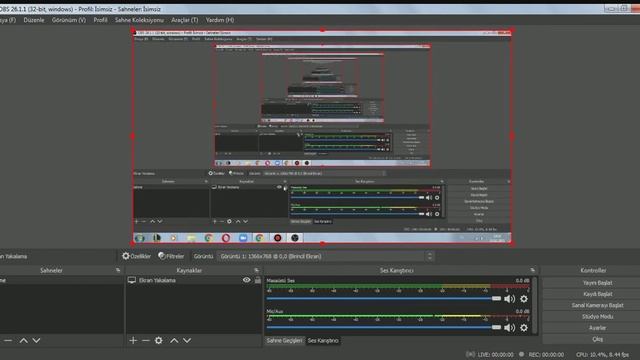Toggle lock on Ekran Yakalama source
Viewport: 640px width, 360px height.
tap(258, 280)
